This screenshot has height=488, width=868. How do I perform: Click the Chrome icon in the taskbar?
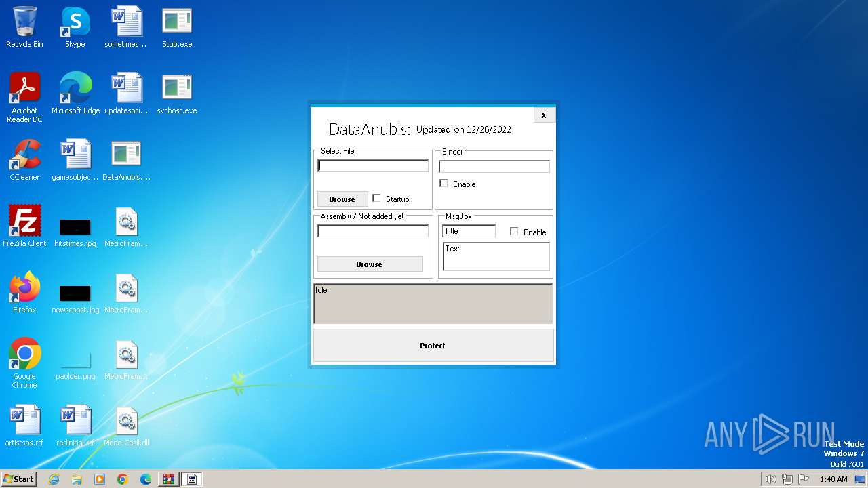click(123, 479)
